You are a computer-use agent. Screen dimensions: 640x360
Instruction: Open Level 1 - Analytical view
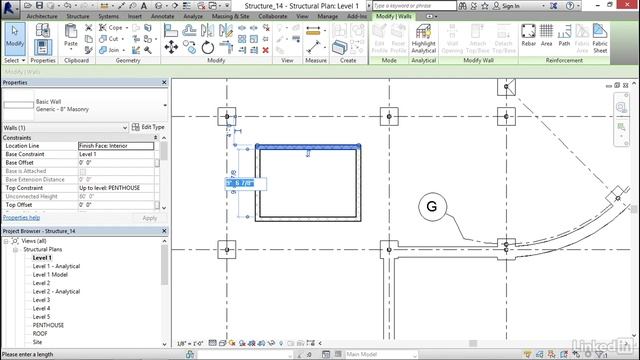[x=56, y=266]
